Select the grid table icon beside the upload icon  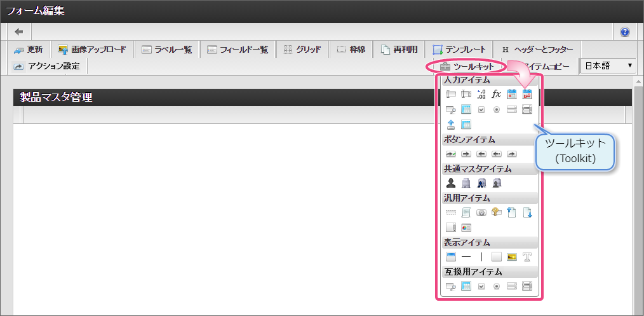[466, 125]
